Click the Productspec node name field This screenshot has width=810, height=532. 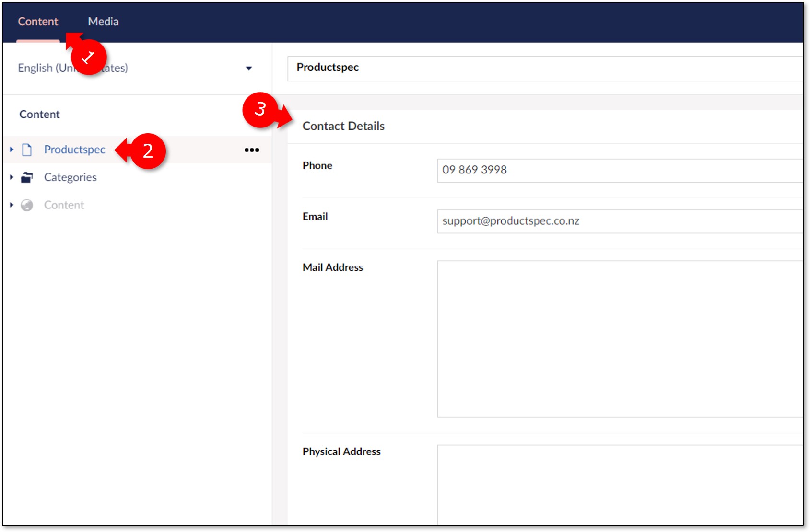coord(545,69)
